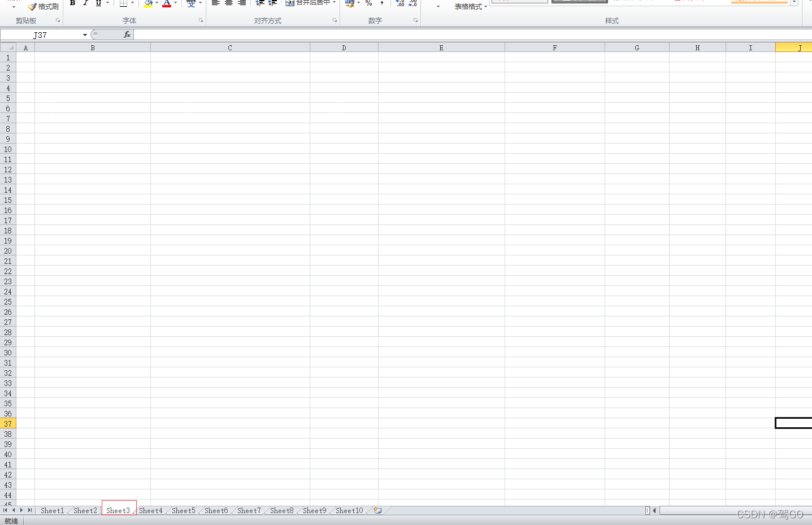Open Table Format (表格格式) dropdown
The image size is (812, 525).
tap(471, 7)
